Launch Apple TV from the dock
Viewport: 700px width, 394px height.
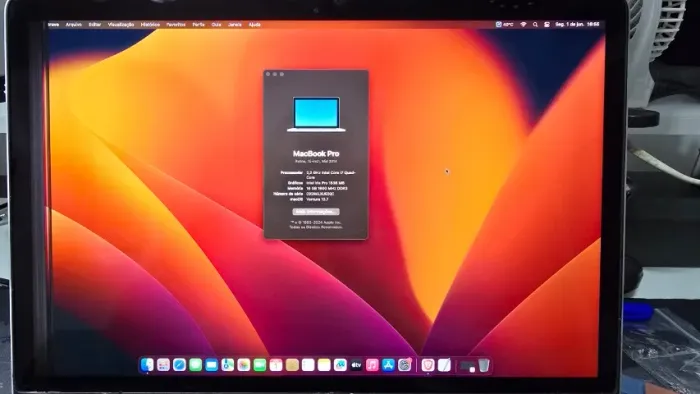click(356, 365)
